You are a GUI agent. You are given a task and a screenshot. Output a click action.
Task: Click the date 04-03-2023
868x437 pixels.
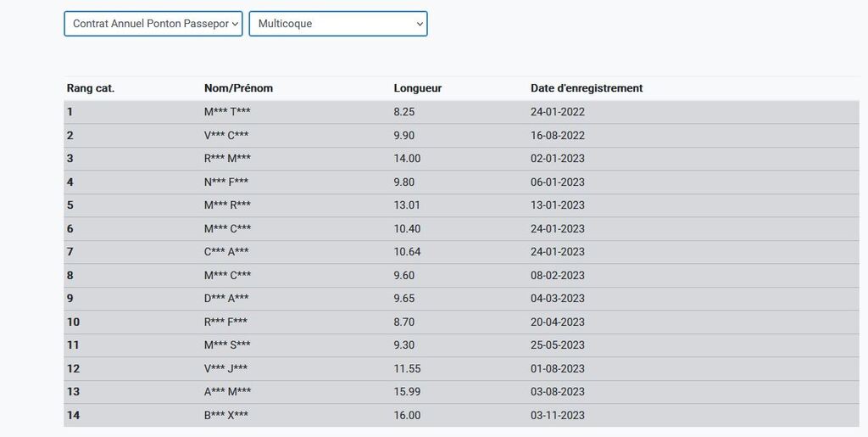[558, 298]
